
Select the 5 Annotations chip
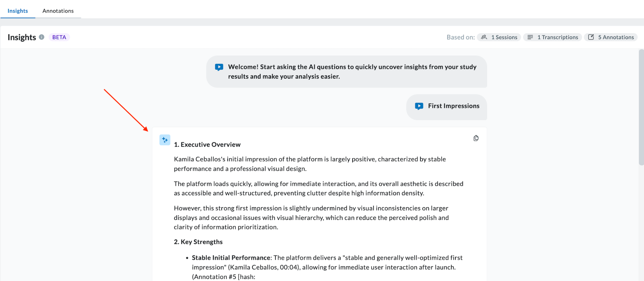coord(611,37)
